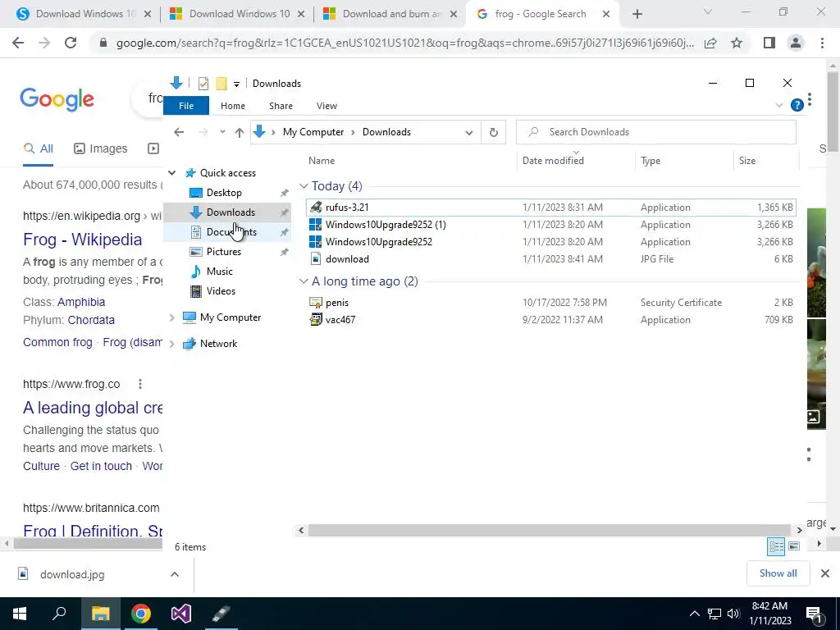Open Chrome profile avatar menu
This screenshot has width=840, height=630.
[x=796, y=43]
